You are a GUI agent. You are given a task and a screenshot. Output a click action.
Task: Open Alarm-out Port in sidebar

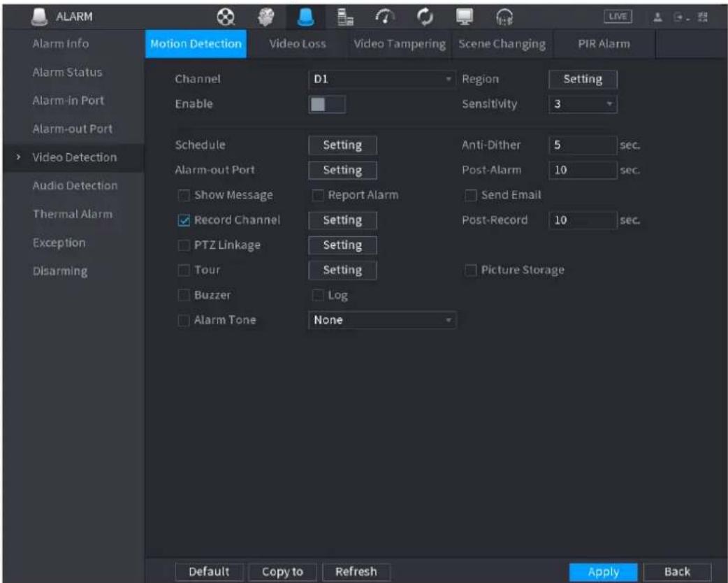point(73,129)
